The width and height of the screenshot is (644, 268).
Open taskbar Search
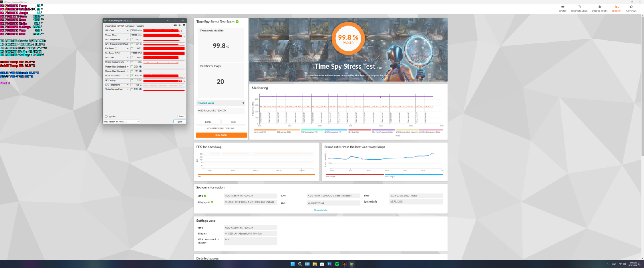point(300,264)
